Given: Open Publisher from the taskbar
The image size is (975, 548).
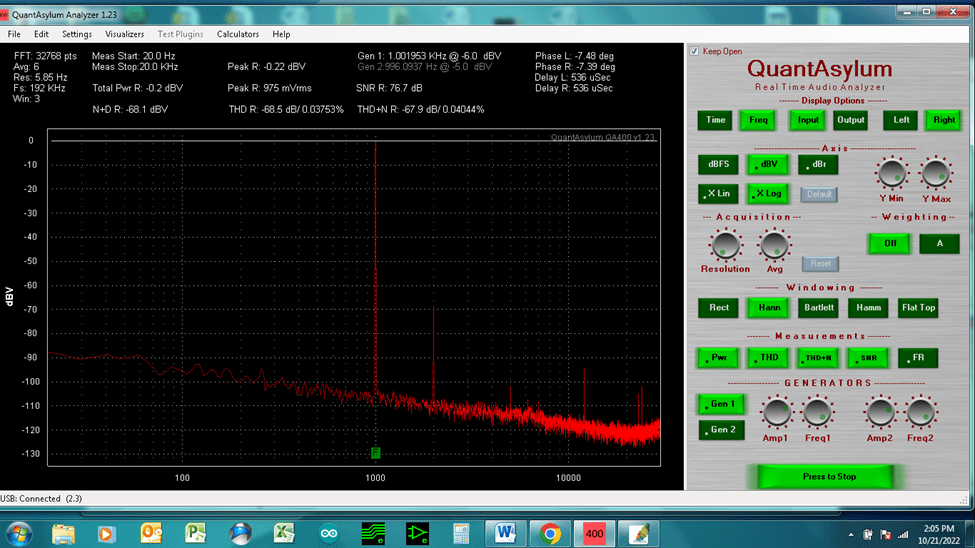Looking at the screenshot, I should 195,534.
